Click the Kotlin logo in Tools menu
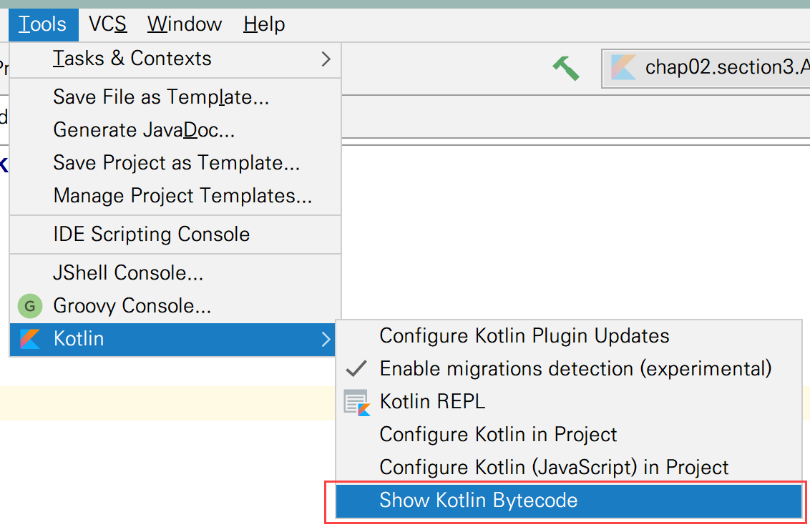Viewport: 810px width, 532px height. [30, 339]
